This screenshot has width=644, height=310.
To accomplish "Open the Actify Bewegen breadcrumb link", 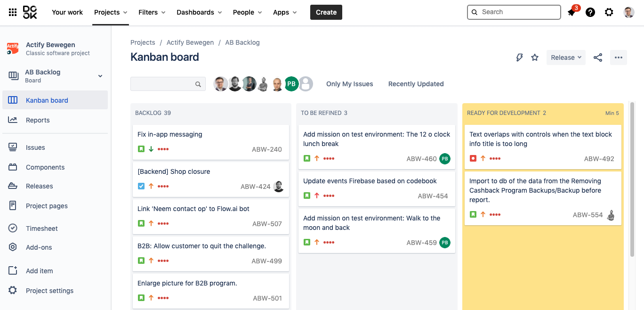I will coord(190,42).
